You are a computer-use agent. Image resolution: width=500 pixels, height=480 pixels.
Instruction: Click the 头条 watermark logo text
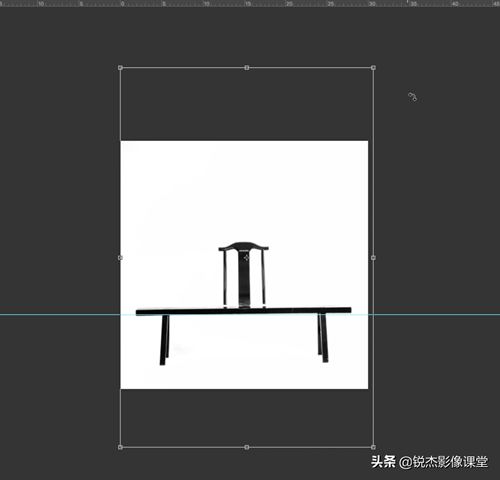click(x=384, y=462)
